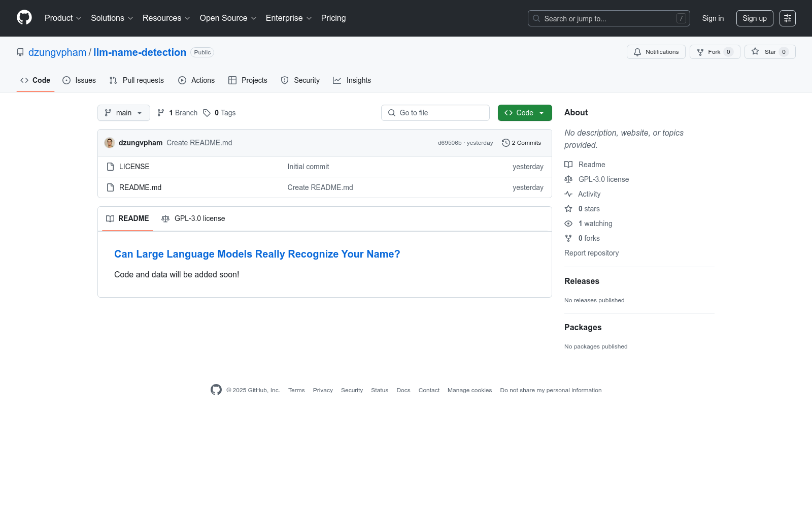View the 2 Commits history
The image size is (812, 508).
521,143
